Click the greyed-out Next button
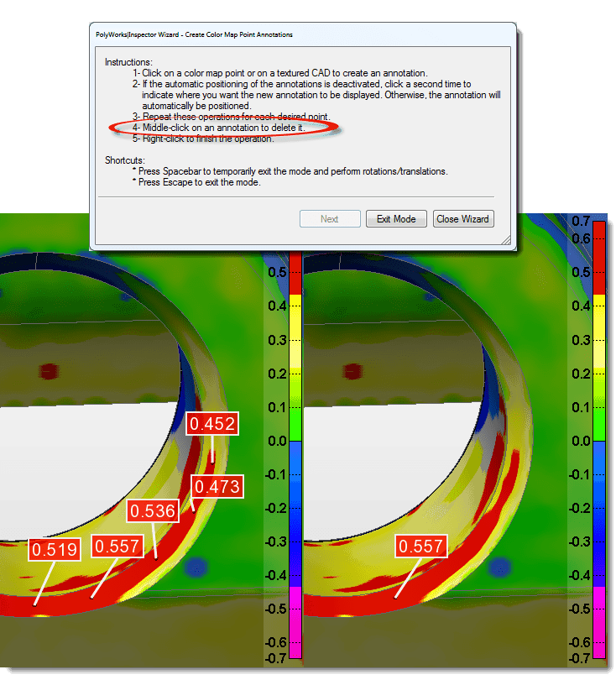 click(x=329, y=219)
